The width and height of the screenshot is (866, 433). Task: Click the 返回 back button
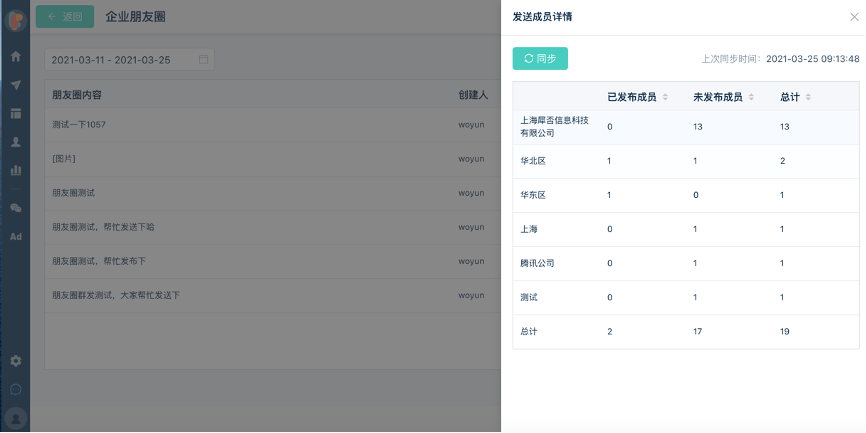pos(65,17)
